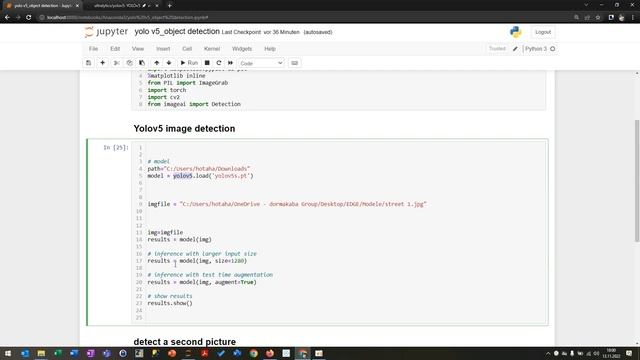Show hidden system tray icons chevron

[548, 353]
